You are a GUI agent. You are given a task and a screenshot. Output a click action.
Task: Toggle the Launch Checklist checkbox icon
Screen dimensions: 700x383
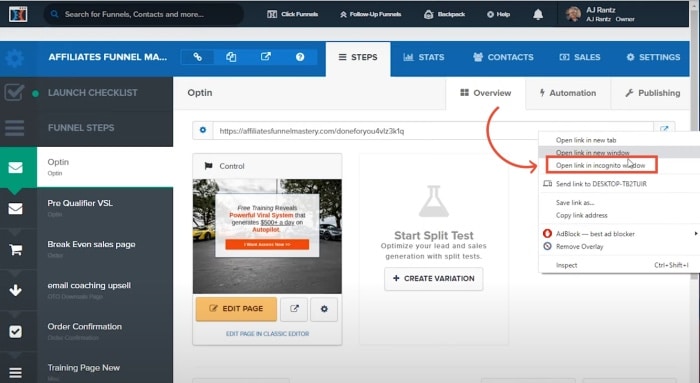click(x=14, y=92)
